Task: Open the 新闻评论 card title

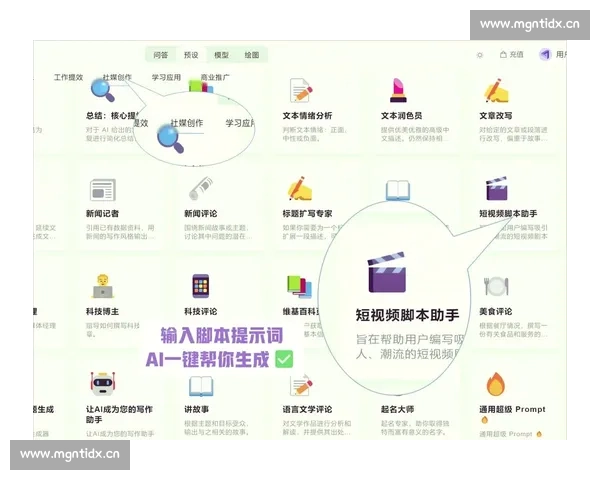Action: pos(201,214)
